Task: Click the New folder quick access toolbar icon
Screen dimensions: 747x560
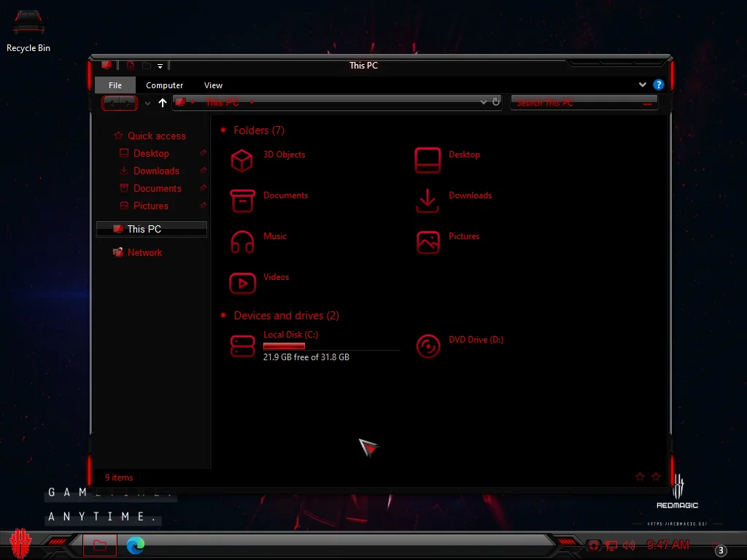Action: click(146, 65)
